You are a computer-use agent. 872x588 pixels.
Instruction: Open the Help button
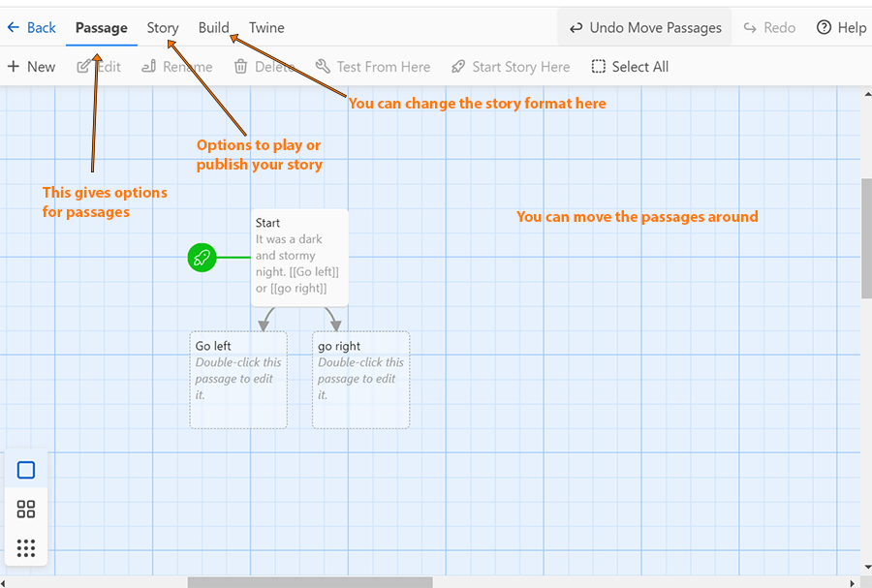tap(841, 27)
